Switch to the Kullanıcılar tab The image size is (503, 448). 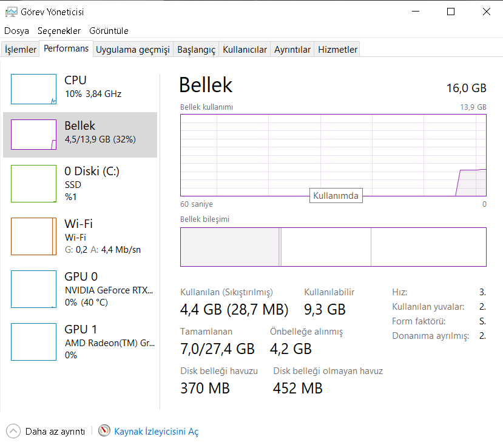click(x=245, y=50)
